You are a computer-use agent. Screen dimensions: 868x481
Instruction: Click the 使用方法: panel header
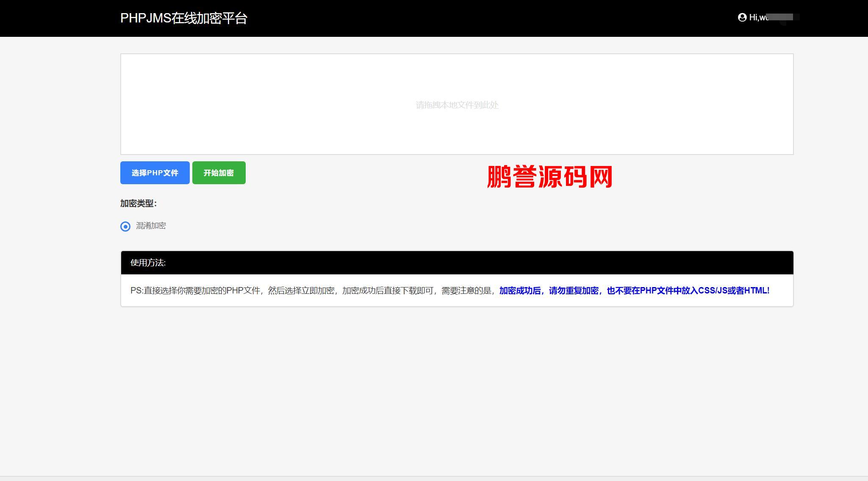click(x=457, y=263)
